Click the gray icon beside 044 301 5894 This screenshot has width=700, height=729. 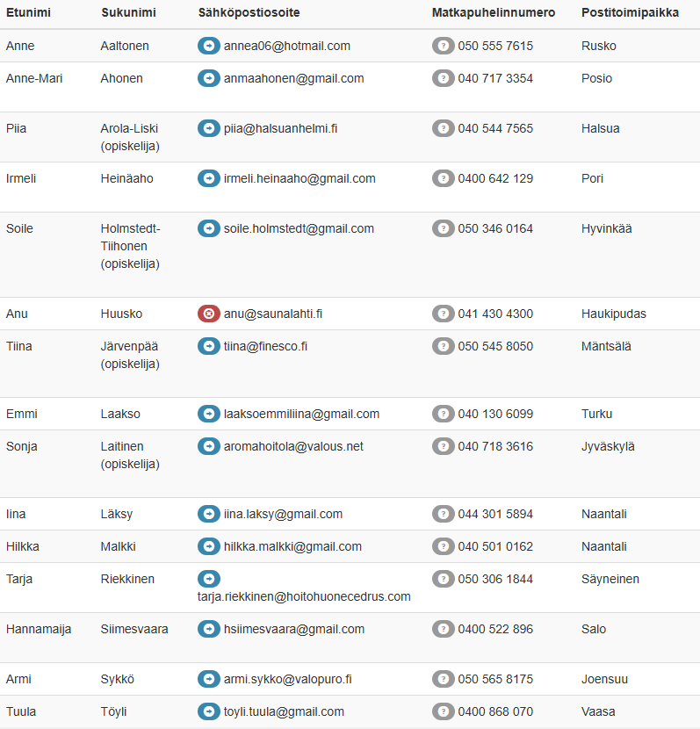tap(444, 514)
